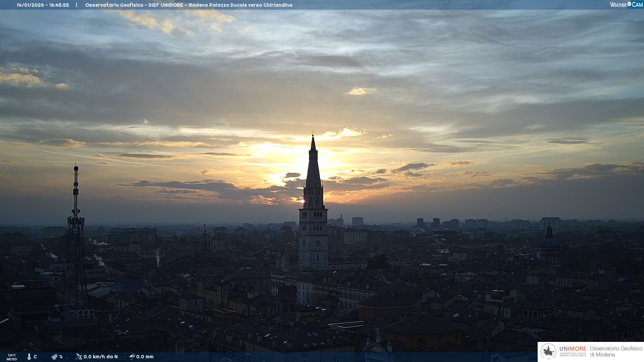This screenshot has height=362, width=644.
Task: Click the Ghirlandina tower spire in image
Action: pyautogui.click(x=313, y=168)
